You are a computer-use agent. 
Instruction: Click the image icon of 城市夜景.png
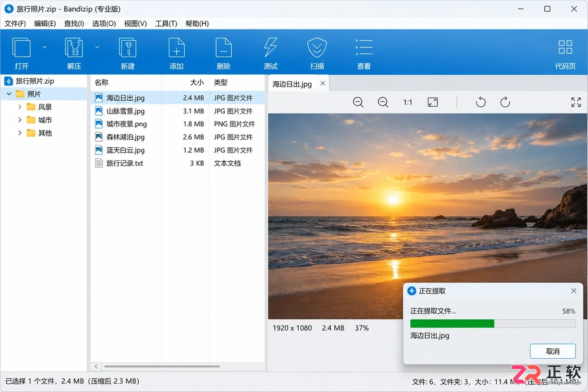click(99, 124)
